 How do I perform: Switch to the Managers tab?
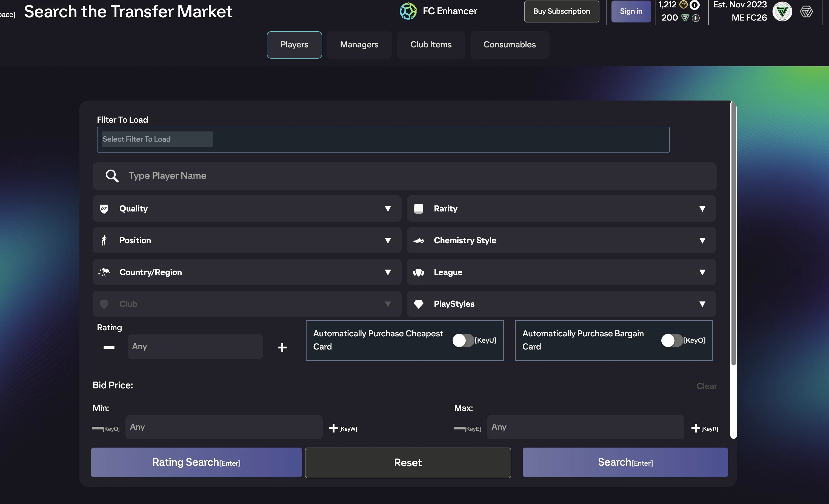point(359,45)
